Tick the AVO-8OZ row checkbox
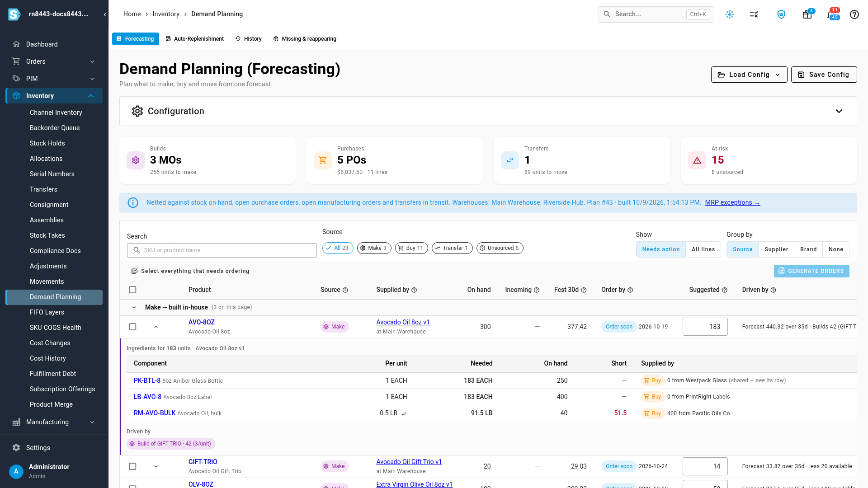 (132, 327)
